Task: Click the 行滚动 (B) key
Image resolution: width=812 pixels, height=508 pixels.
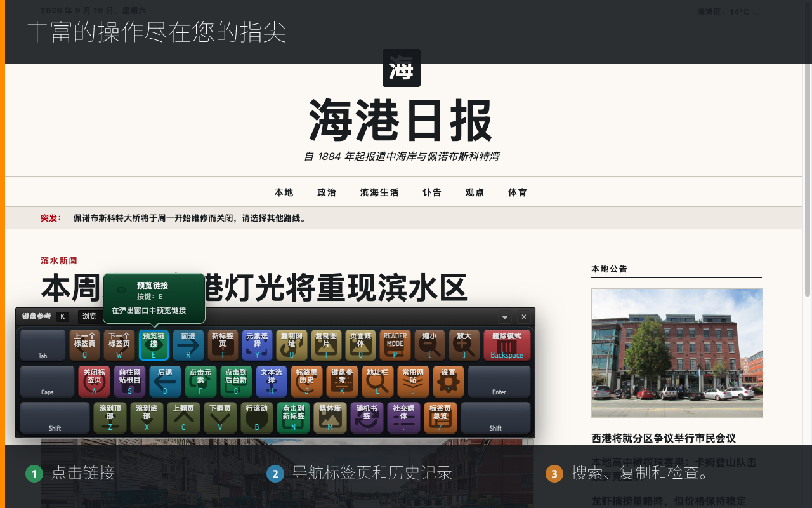Action: tap(257, 418)
